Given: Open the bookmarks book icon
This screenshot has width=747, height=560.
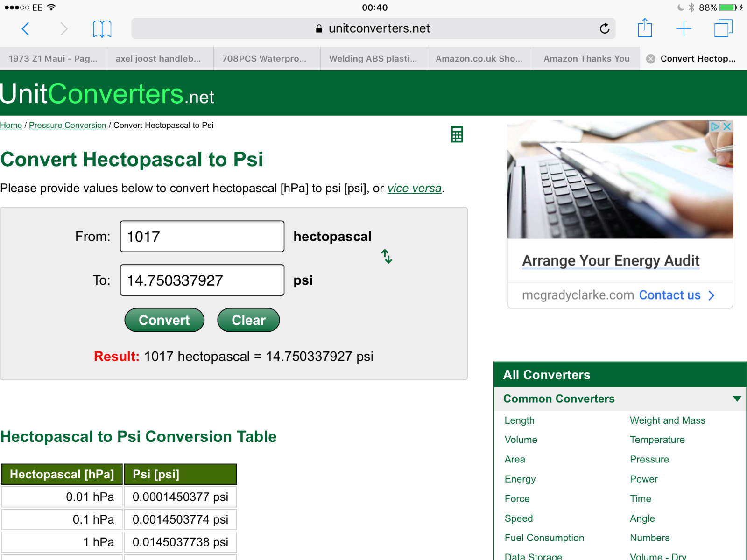Looking at the screenshot, I should coord(102,29).
